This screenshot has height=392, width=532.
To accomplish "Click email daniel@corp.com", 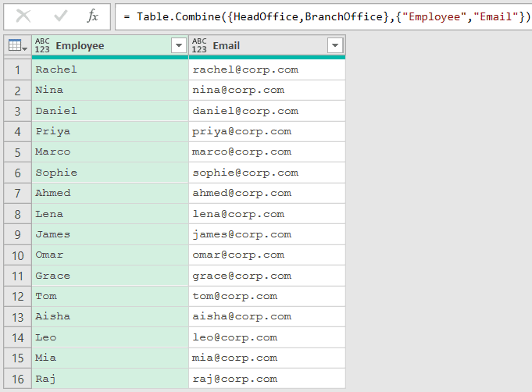I will (x=245, y=111).
